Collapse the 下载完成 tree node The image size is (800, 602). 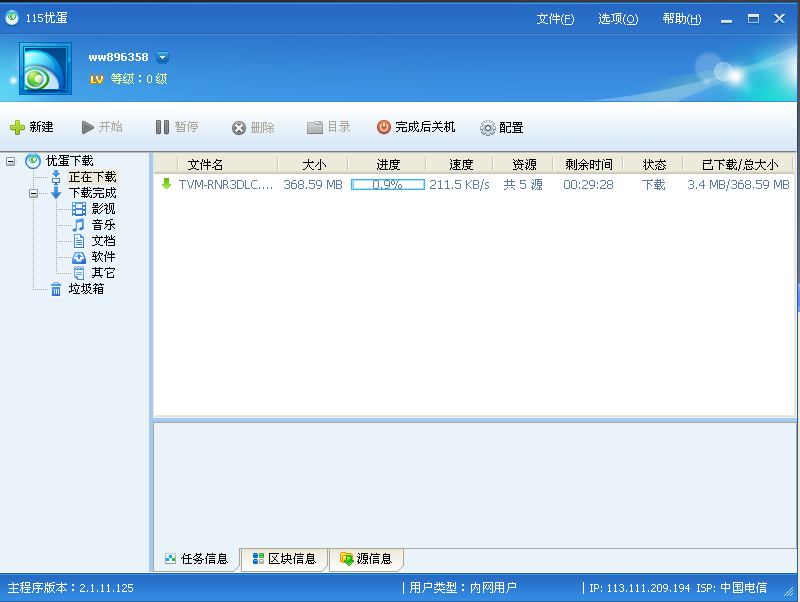click(33, 193)
